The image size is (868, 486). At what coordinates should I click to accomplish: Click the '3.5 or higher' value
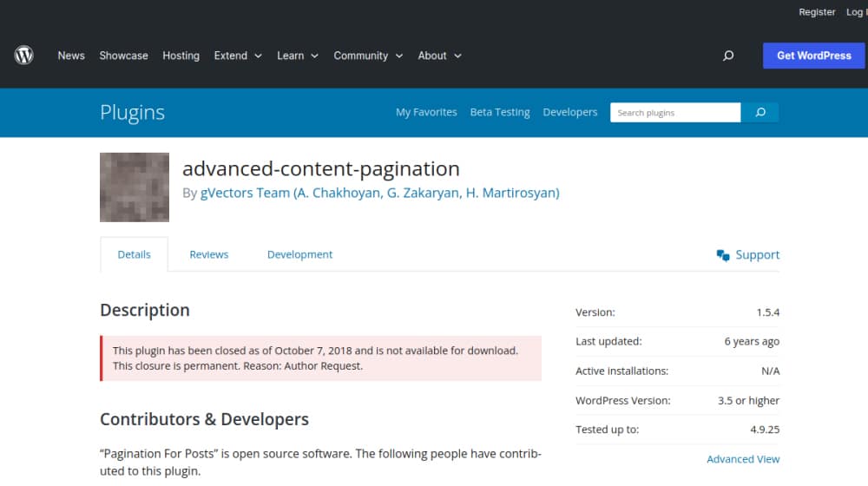tap(748, 400)
